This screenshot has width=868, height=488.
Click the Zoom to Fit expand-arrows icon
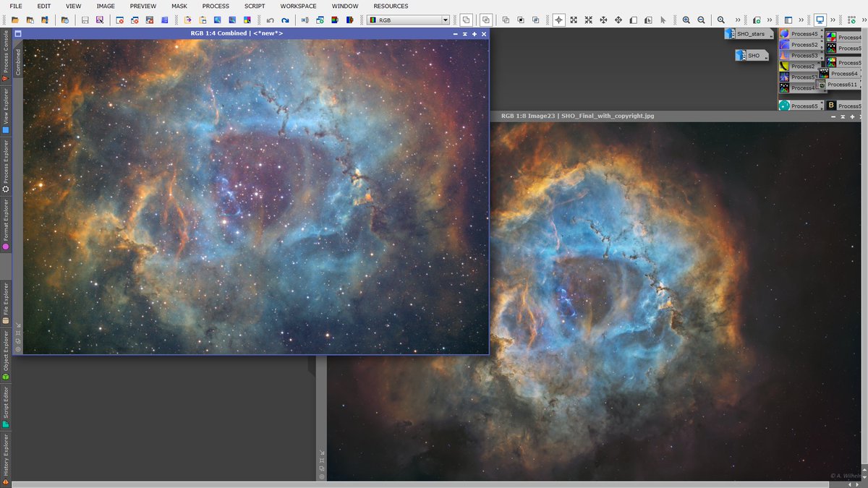(574, 20)
